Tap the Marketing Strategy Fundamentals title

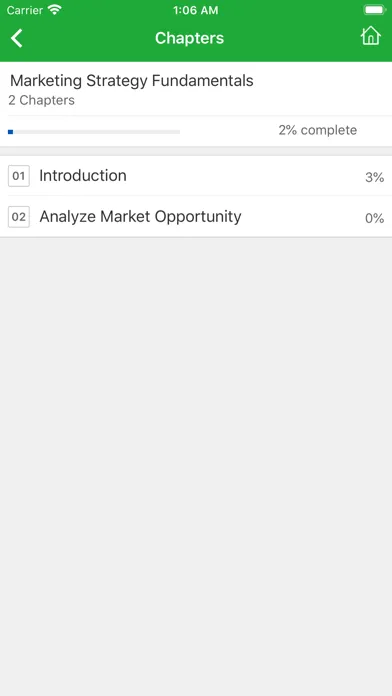coord(131,81)
